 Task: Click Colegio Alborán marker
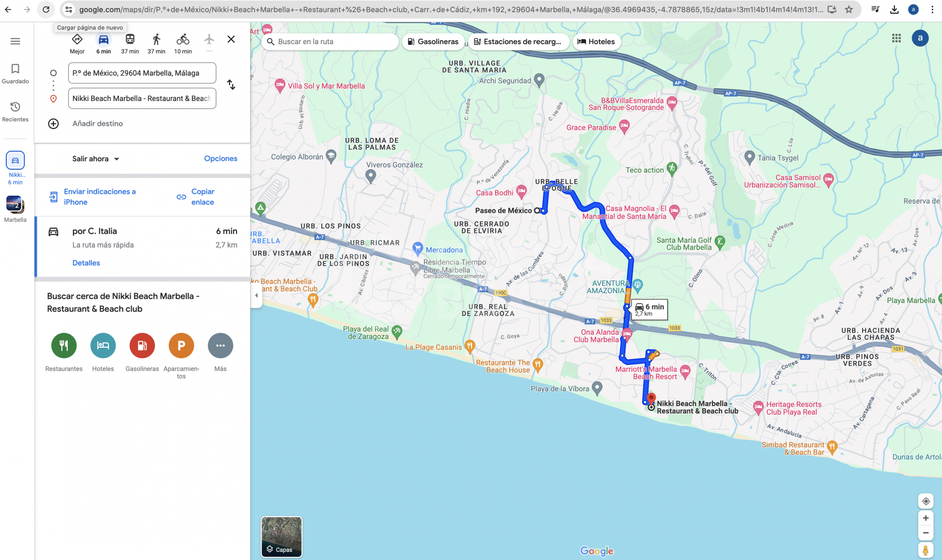point(331,156)
